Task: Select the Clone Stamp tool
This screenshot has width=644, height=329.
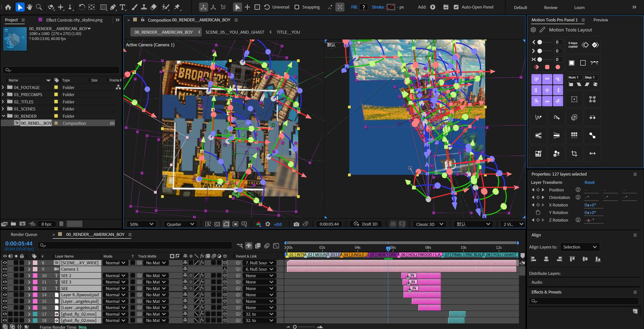Action: pyautogui.click(x=144, y=7)
